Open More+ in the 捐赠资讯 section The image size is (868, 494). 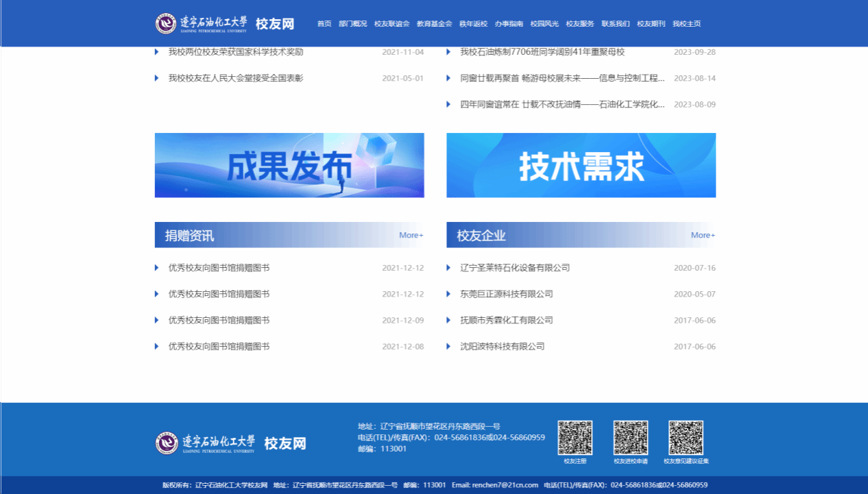point(411,235)
